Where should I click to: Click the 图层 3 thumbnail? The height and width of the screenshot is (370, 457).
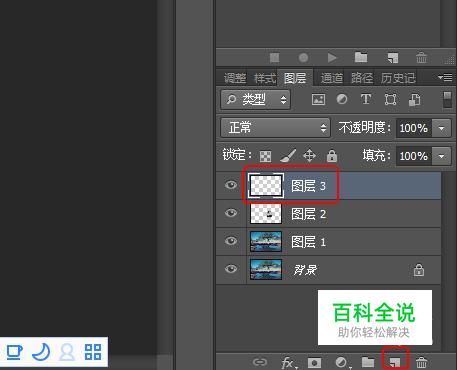[266, 185]
